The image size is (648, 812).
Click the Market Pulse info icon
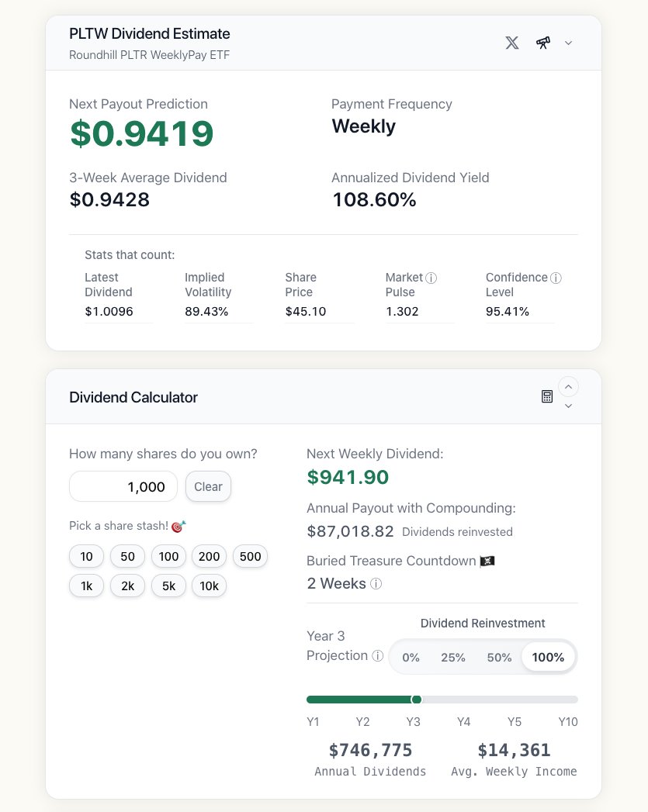(x=431, y=278)
